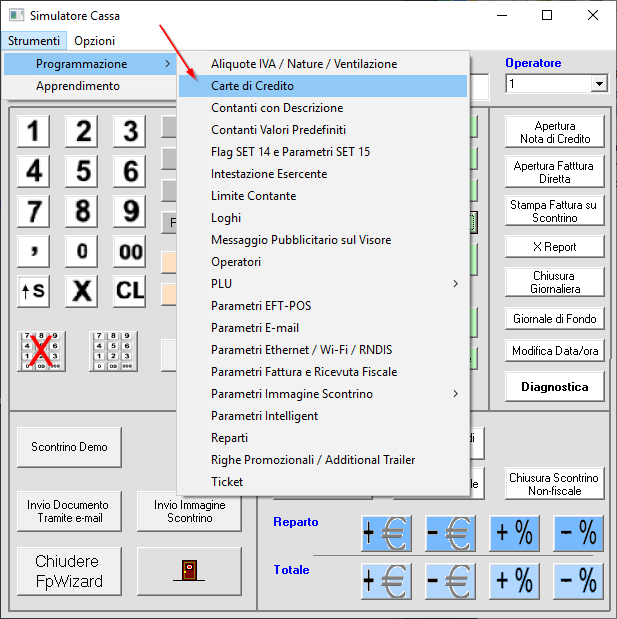This screenshot has height=619, width=617.
Task: Click the crossed-out keypad icon
Action: tap(41, 351)
